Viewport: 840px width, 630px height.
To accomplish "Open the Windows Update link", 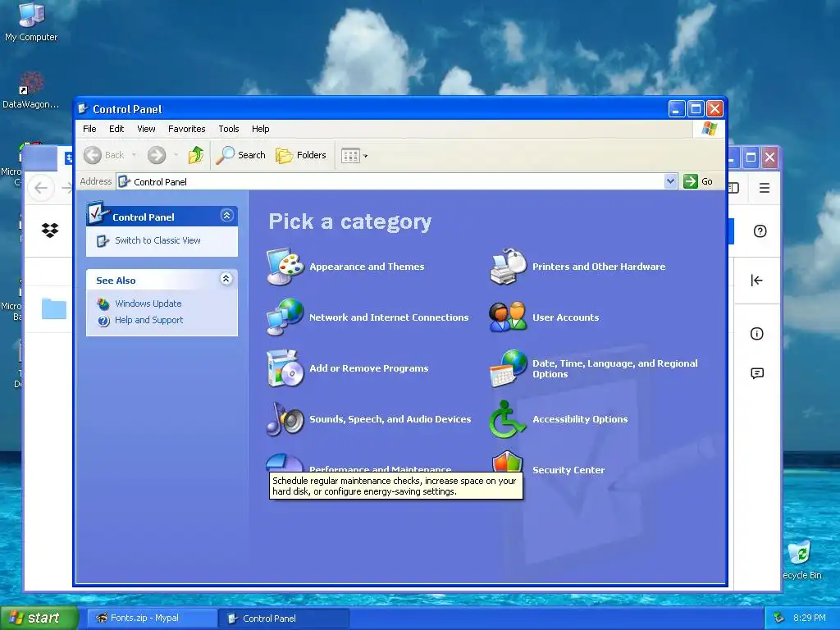I will coord(148,304).
